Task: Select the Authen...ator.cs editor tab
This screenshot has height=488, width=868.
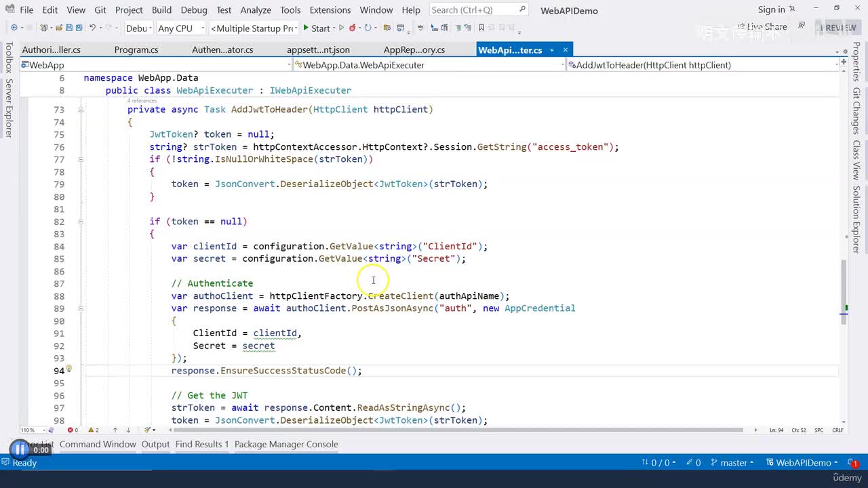Action: click(x=222, y=50)
